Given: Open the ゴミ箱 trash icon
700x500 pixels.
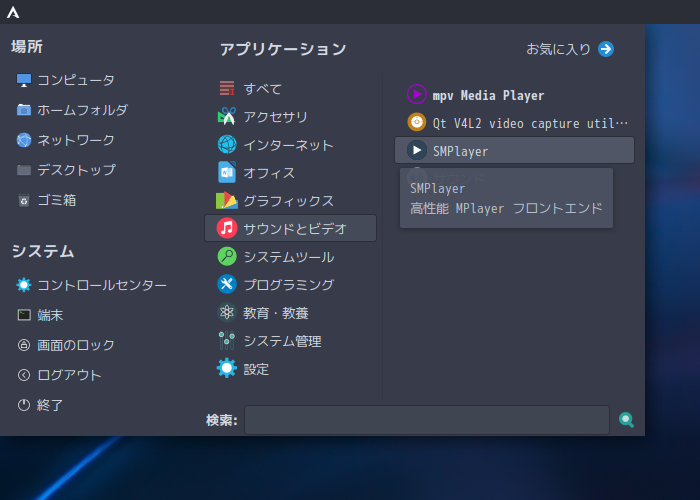Looking at the screenshot, I should [24, 200].
